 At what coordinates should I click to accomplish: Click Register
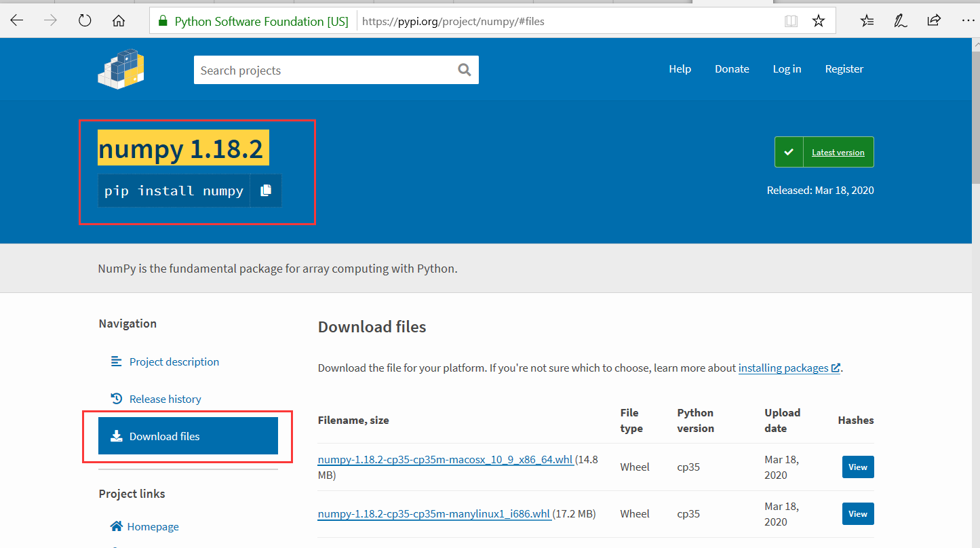pos(844,69)
